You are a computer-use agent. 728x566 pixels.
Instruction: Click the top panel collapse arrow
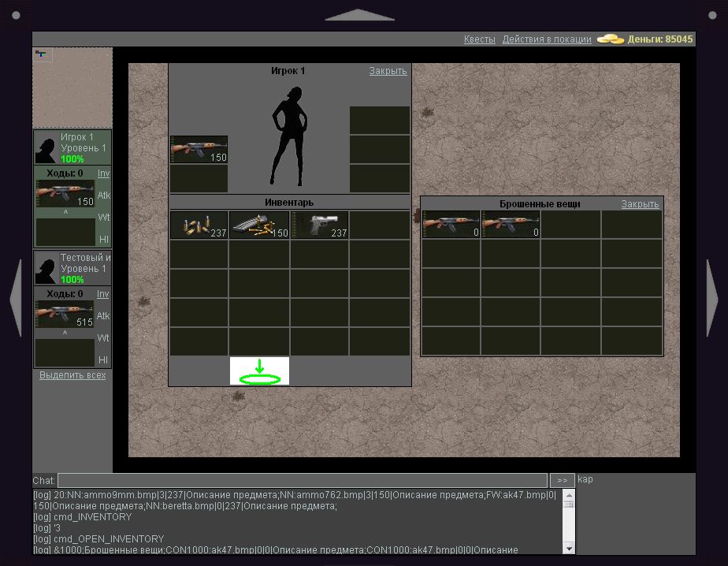click(x=359, y=15)
